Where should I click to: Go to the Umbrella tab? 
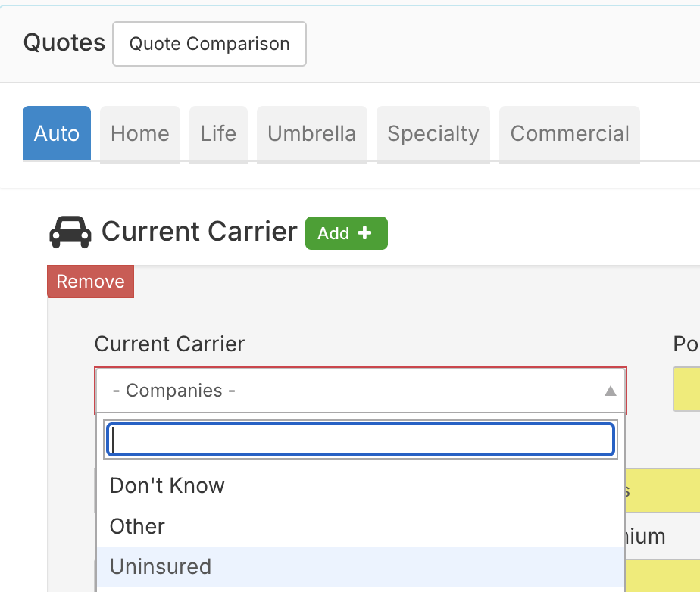tap(311, 134)
